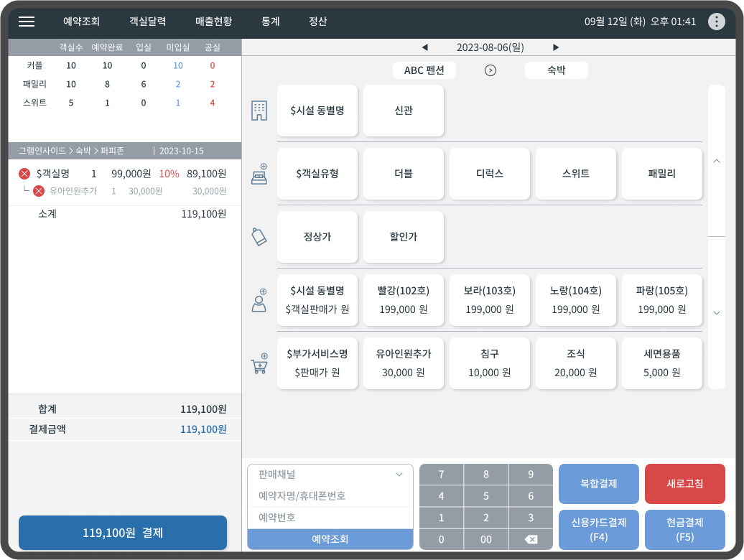Go to the next date

point(555,47)
